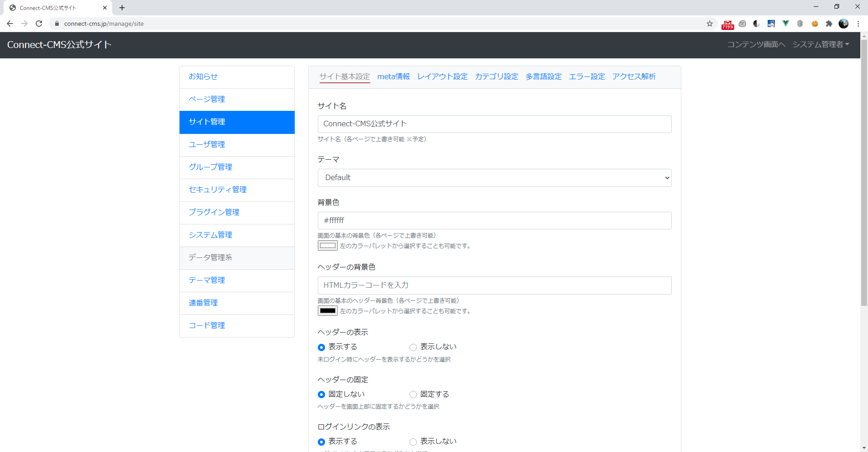
Task: Open the アクセス解析 tab
Action: 634,76
